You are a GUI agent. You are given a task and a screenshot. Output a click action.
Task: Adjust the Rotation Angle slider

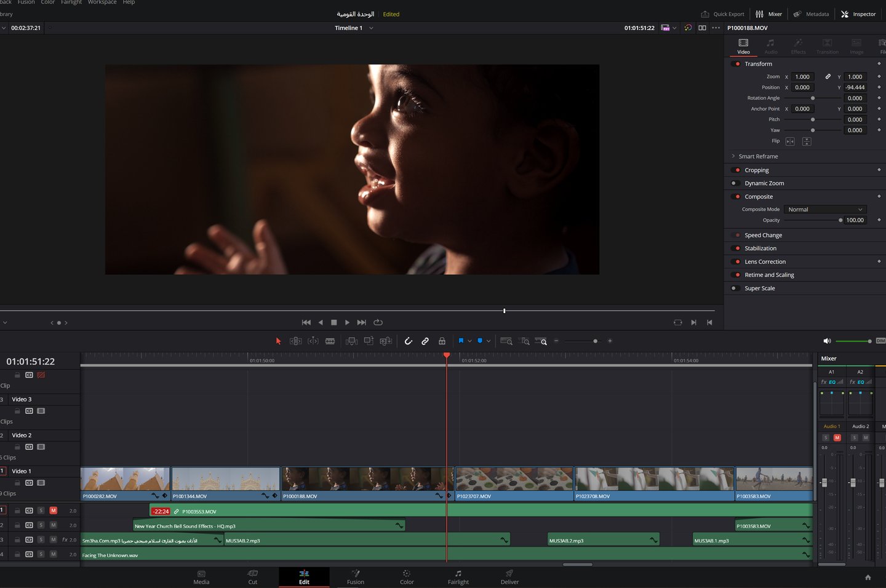(812, 98)
